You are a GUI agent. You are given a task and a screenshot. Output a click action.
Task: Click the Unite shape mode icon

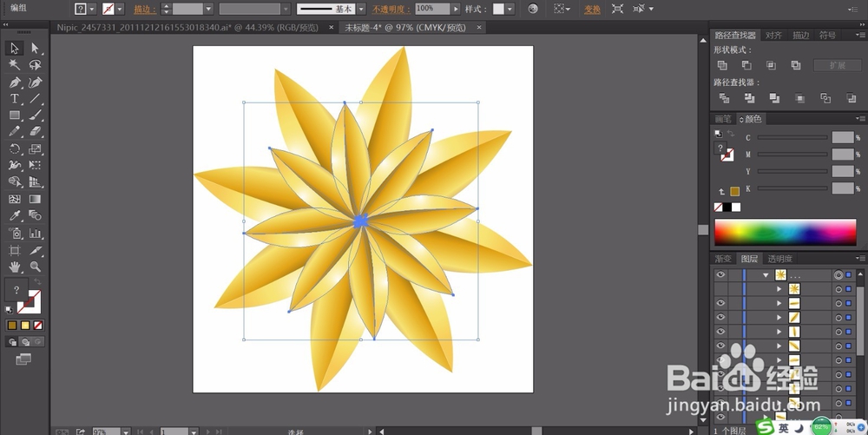pyautogui.click(x=722, y=65)
